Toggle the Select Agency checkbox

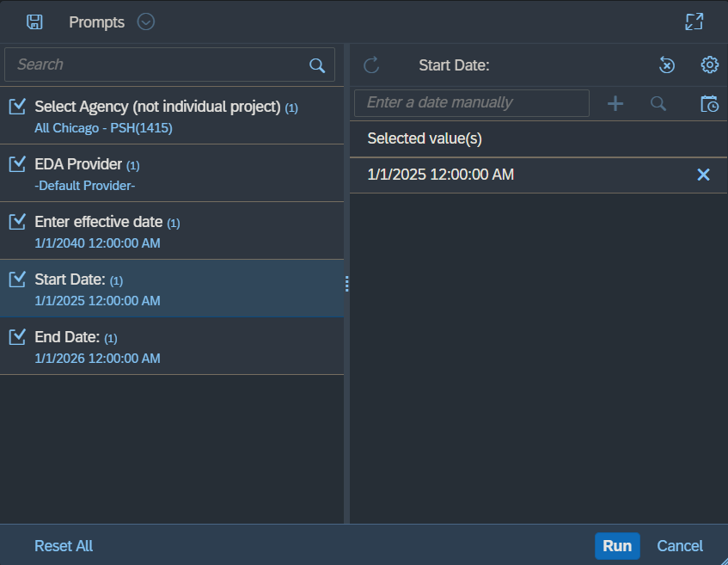pyautogui.click(x=17, y=107)
